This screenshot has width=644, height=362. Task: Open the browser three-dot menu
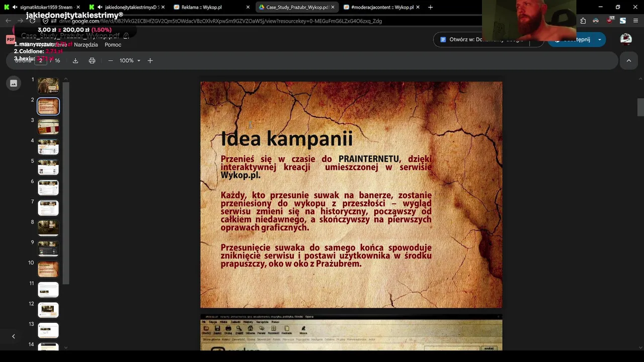[636, 21]
